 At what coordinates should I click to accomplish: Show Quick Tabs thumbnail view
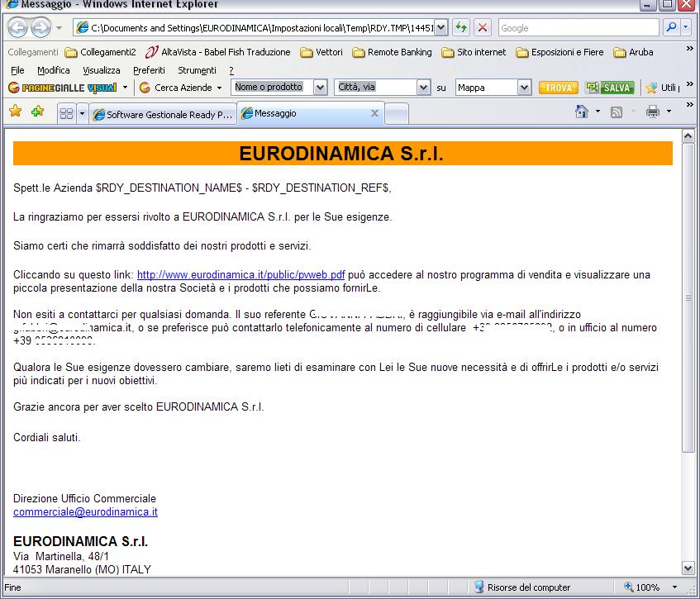(66, 114)
